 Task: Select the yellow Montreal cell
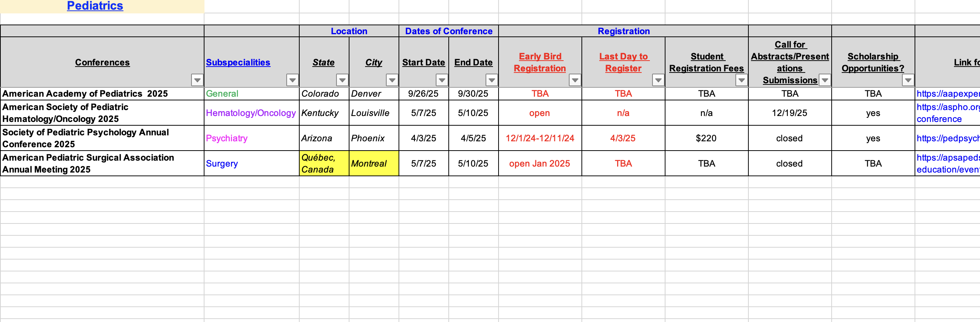(x=374, y=163)
